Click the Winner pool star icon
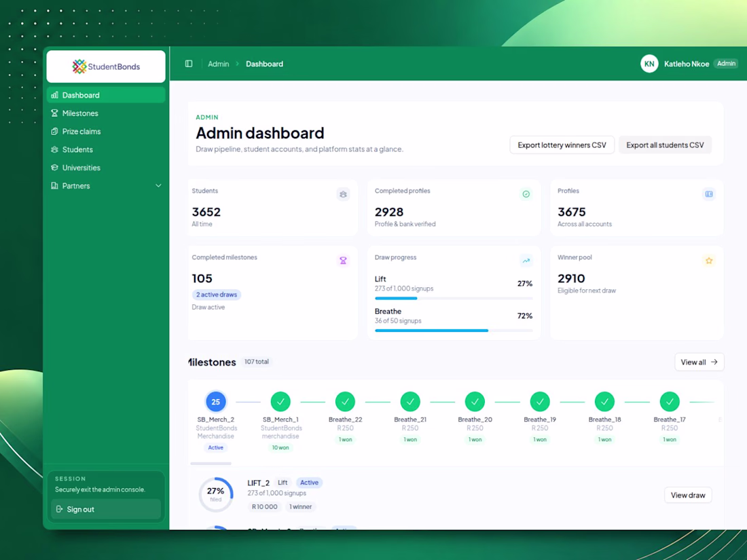Viewport: 747px width, 560px height. click(709, 261)
